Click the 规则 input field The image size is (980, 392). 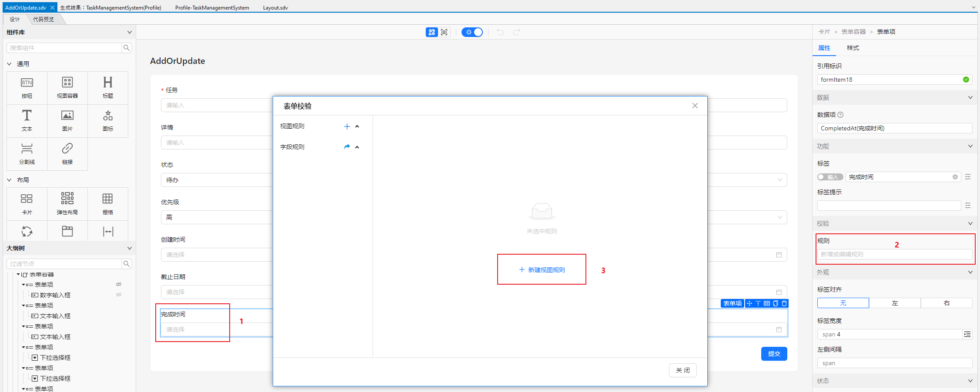[894, 254]
